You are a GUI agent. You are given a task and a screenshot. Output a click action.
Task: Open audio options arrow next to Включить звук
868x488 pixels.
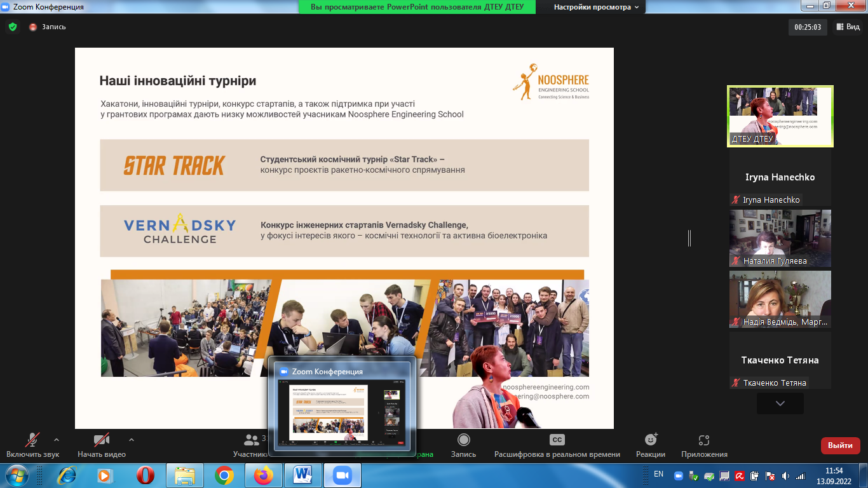pos(57,439)
